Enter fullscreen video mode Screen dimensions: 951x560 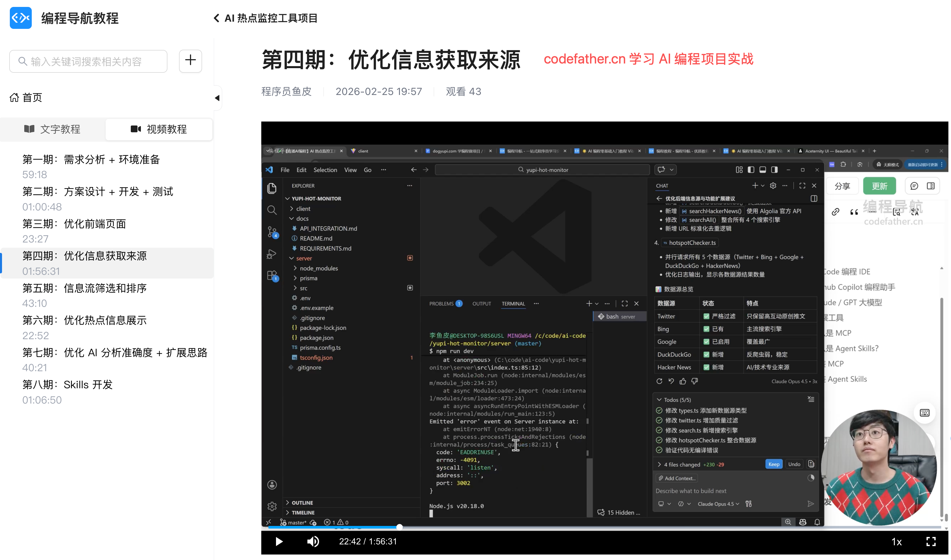(931, 542)
